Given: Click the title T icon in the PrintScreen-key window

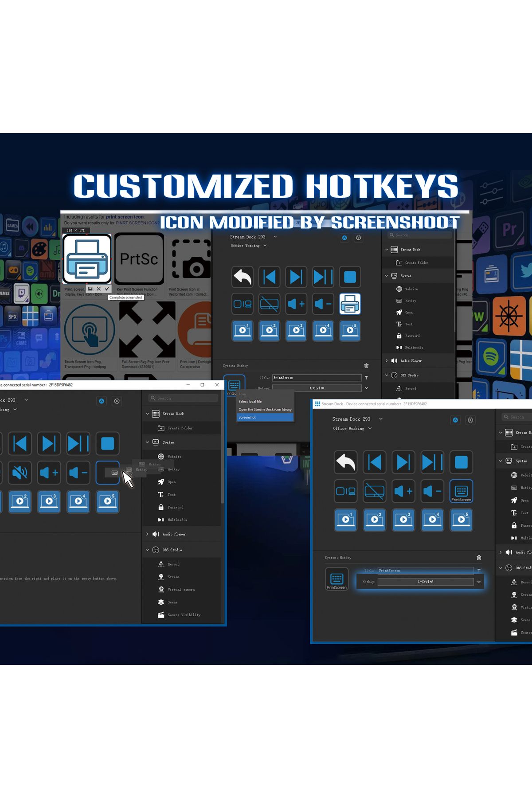Looking at the screenshot, I should 479,571.
